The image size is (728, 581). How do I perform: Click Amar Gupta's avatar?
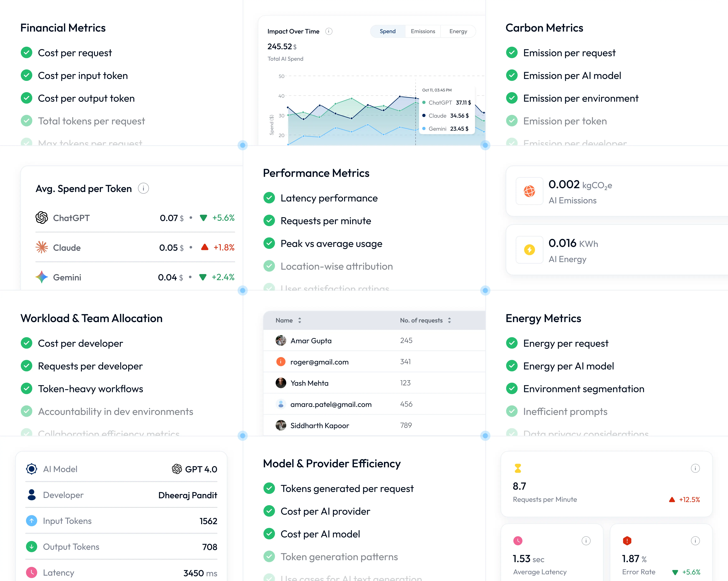281,340
